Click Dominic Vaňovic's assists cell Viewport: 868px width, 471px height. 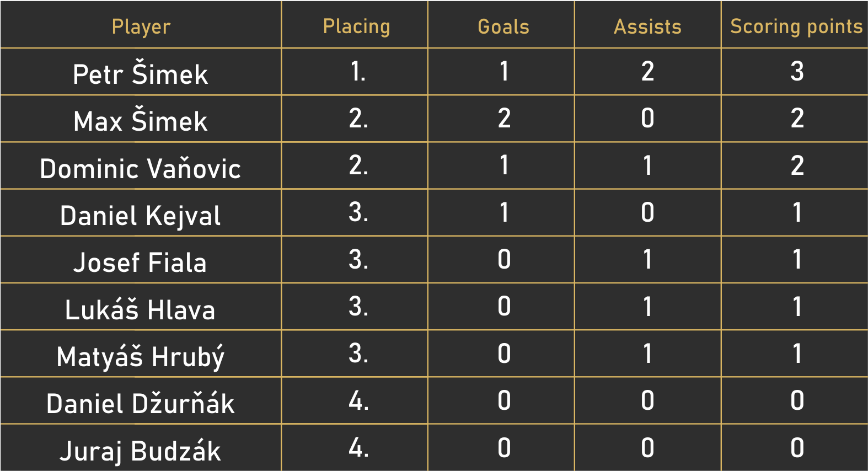[647, 165]
